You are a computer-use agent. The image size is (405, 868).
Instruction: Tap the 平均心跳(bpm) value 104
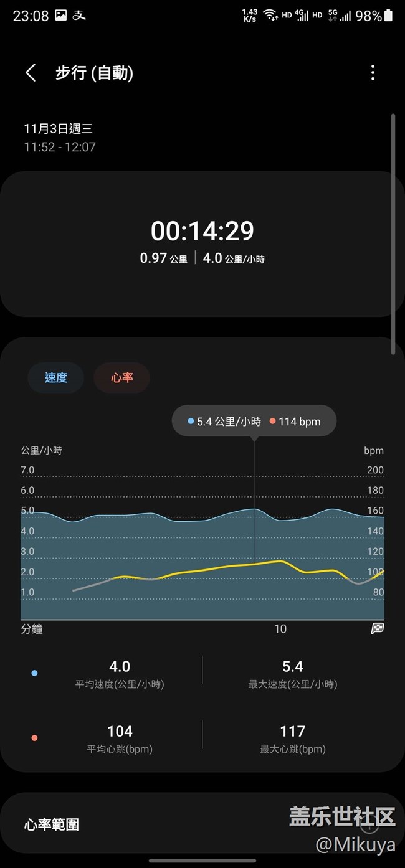coord(120,731)
